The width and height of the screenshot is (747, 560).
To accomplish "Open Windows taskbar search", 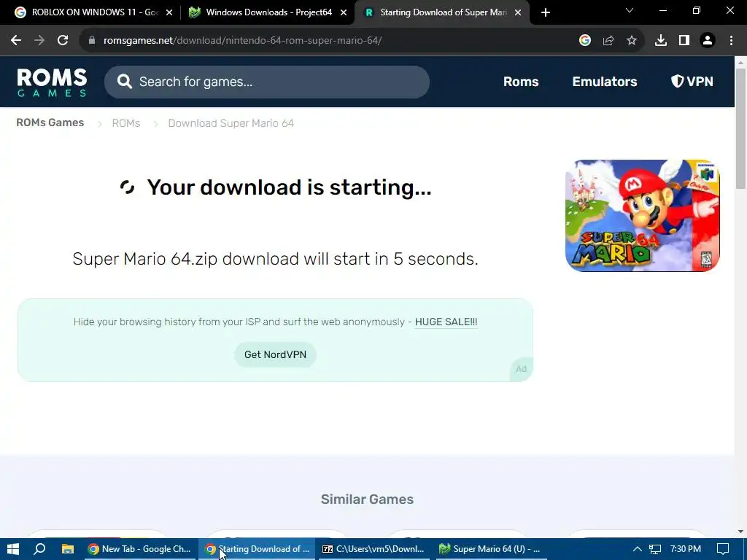I will click(39, 549).
